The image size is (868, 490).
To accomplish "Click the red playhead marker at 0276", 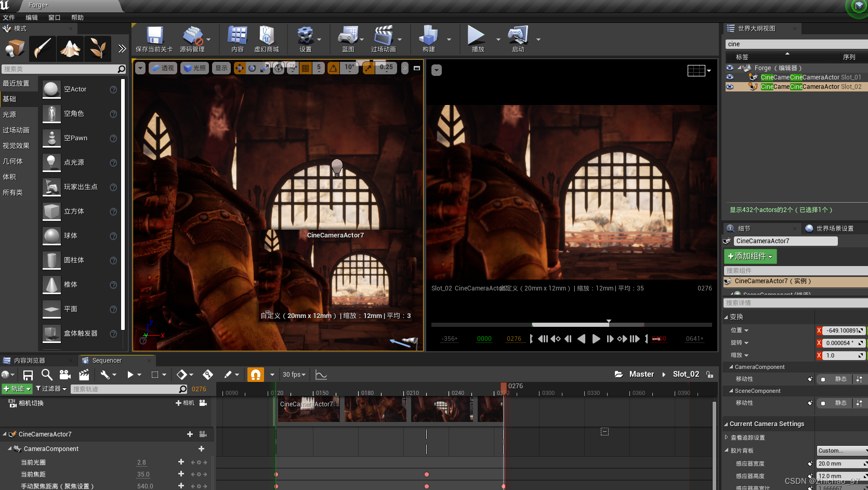I will 503,387.
